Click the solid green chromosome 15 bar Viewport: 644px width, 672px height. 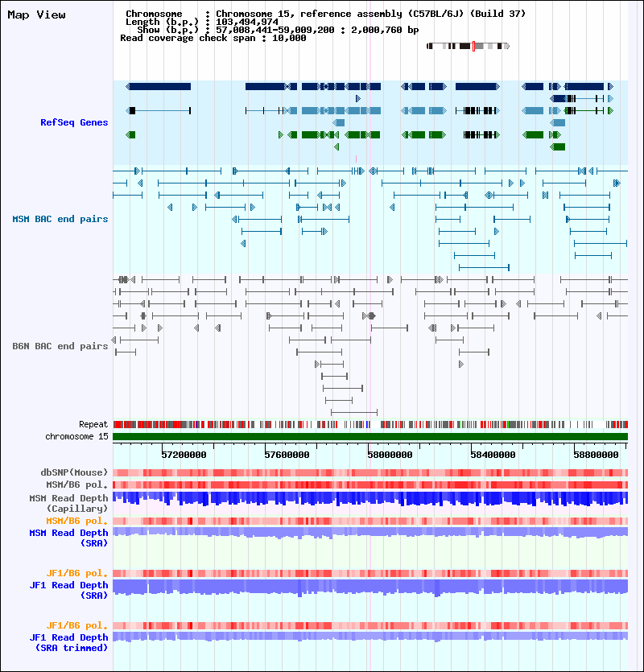click(370, 437)
